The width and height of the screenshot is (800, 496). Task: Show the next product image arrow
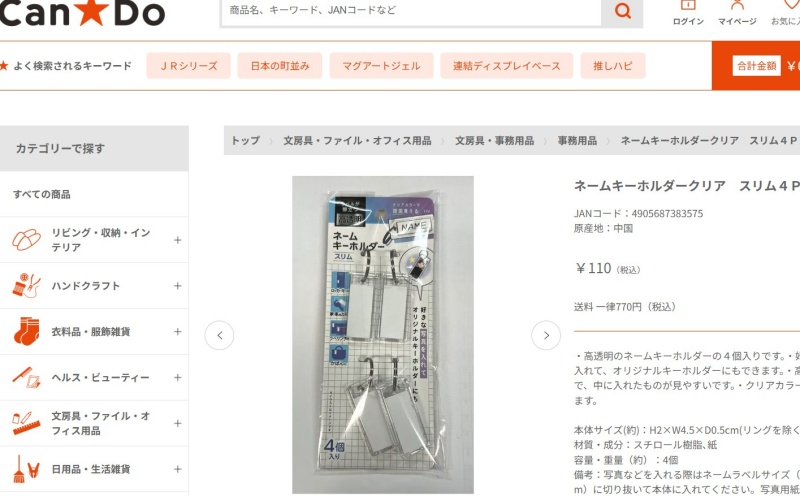[546, 335]
